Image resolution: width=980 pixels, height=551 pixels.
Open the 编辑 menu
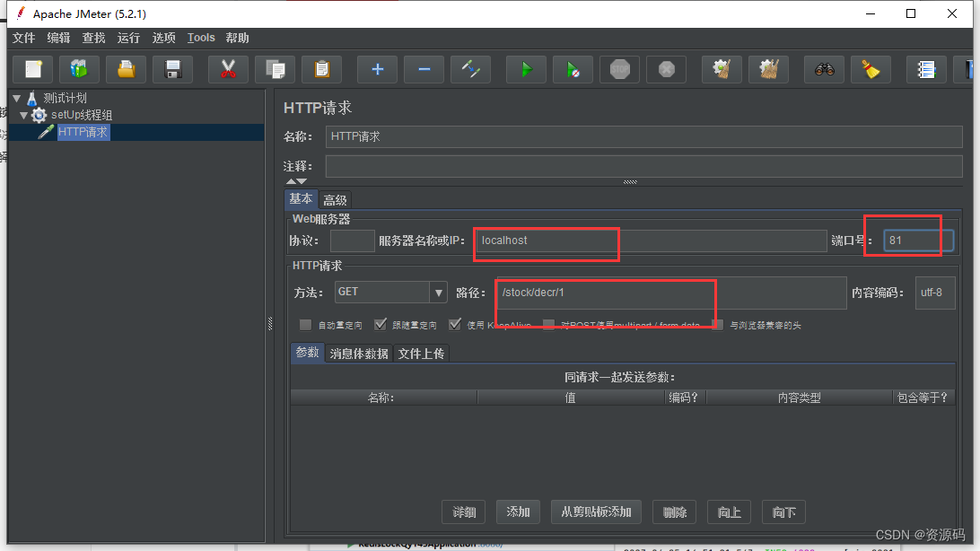(58, 38)
